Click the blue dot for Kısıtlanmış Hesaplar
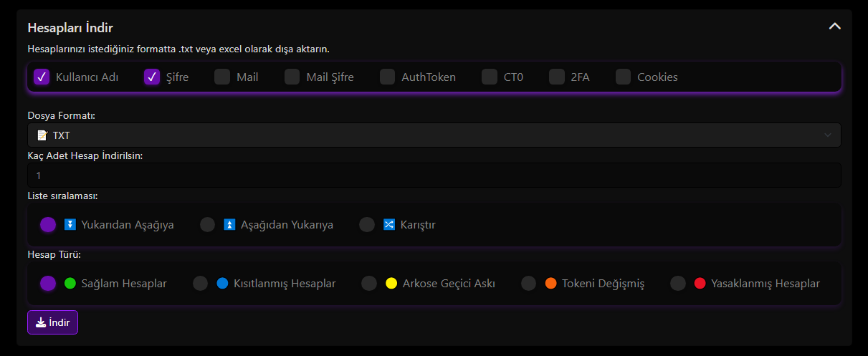Screen dimensions: 868x356 click(x=222, y=283)
